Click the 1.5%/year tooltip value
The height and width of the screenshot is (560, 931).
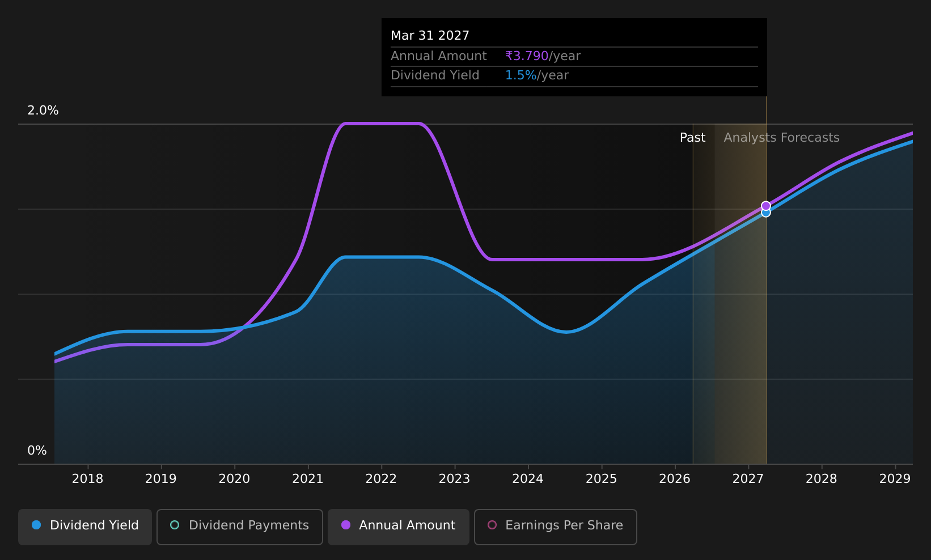coord(536,75)
